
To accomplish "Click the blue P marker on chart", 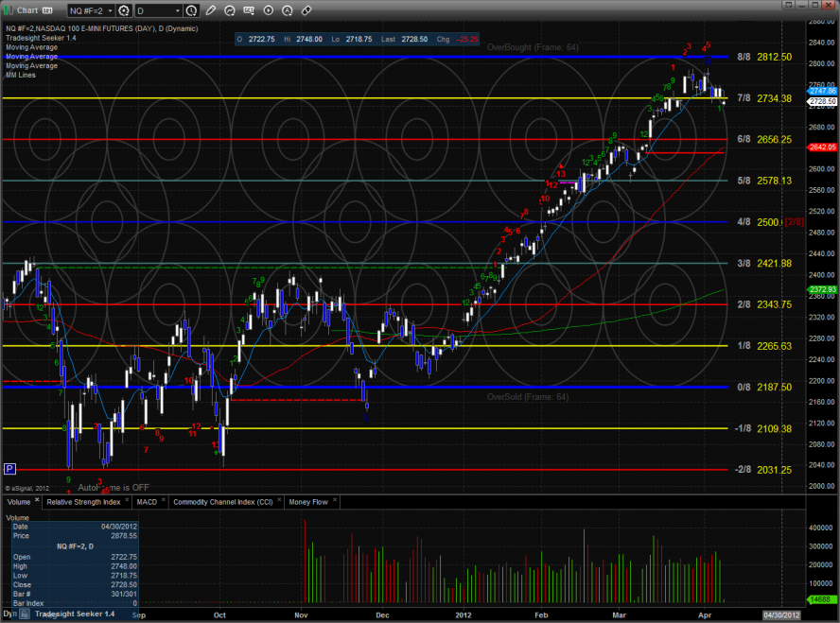I will [x=9, y=468].
